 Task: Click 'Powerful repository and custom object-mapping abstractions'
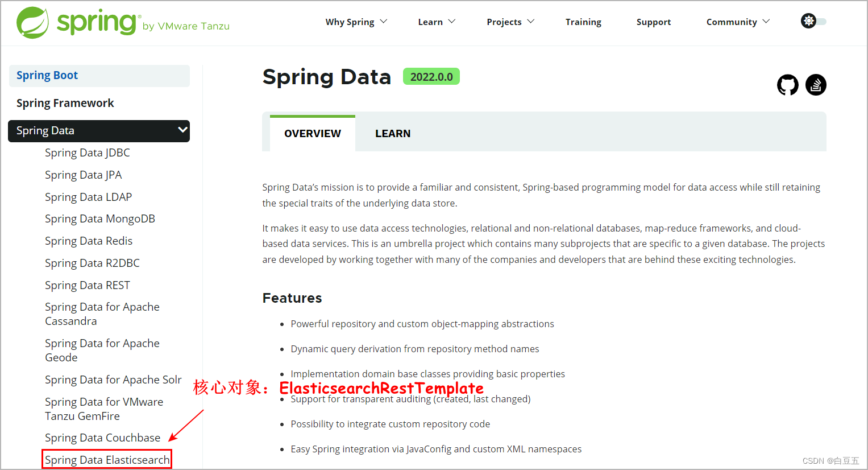tap(422, 324)
